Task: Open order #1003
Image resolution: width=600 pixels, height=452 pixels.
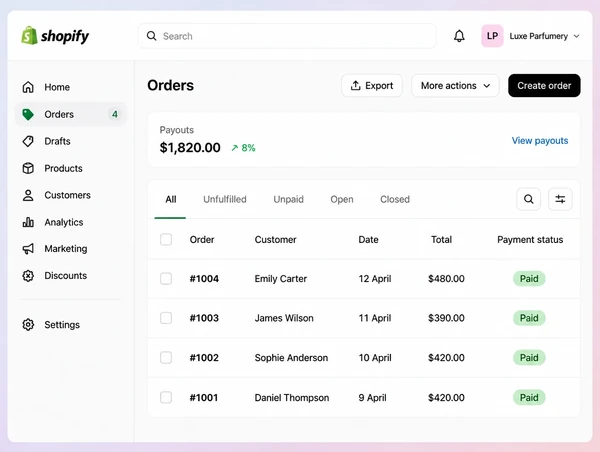Action: [204, 318]
